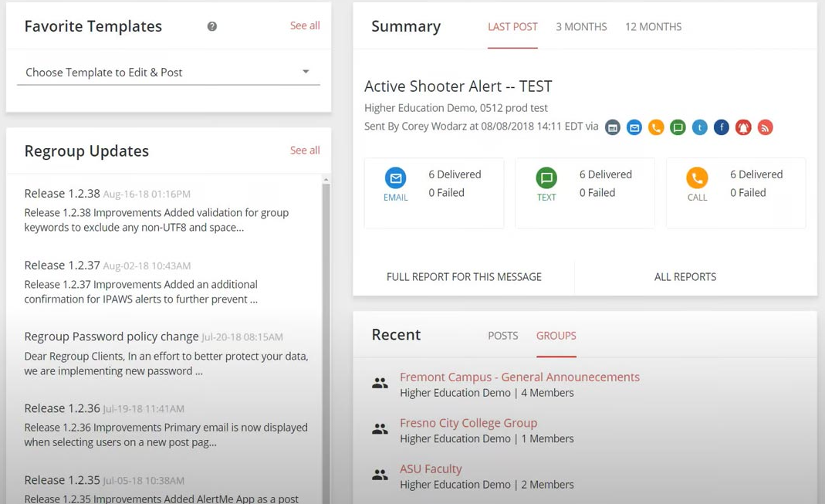The image size is (825, 504).
Task: Select the POSTS tab under Recent
Action: coord(502,336)
